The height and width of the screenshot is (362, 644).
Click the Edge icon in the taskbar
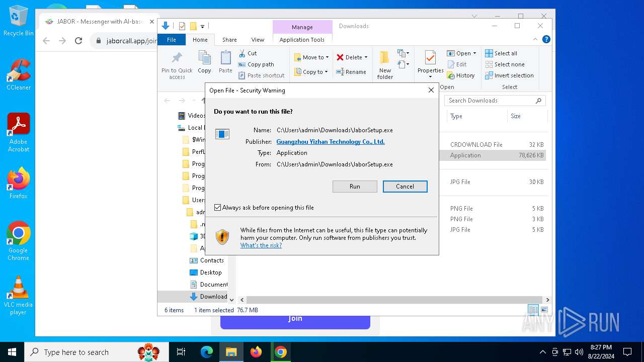coord(206,352)
